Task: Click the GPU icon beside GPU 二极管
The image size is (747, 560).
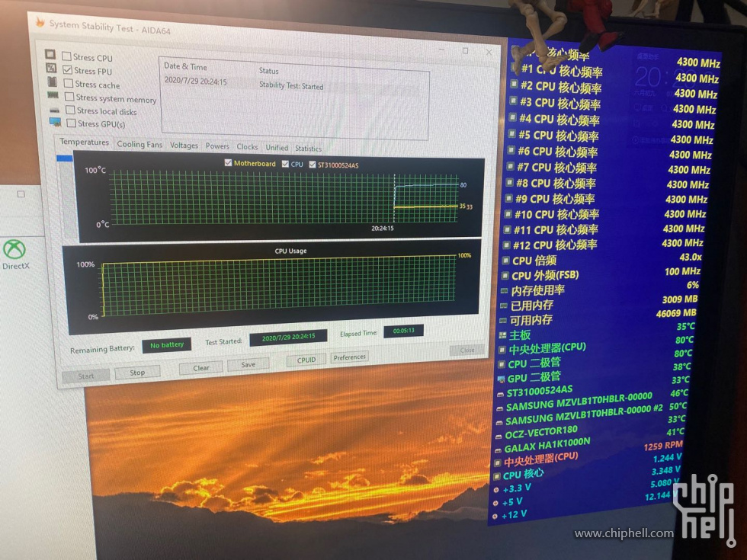Action: tap(501, 379)
